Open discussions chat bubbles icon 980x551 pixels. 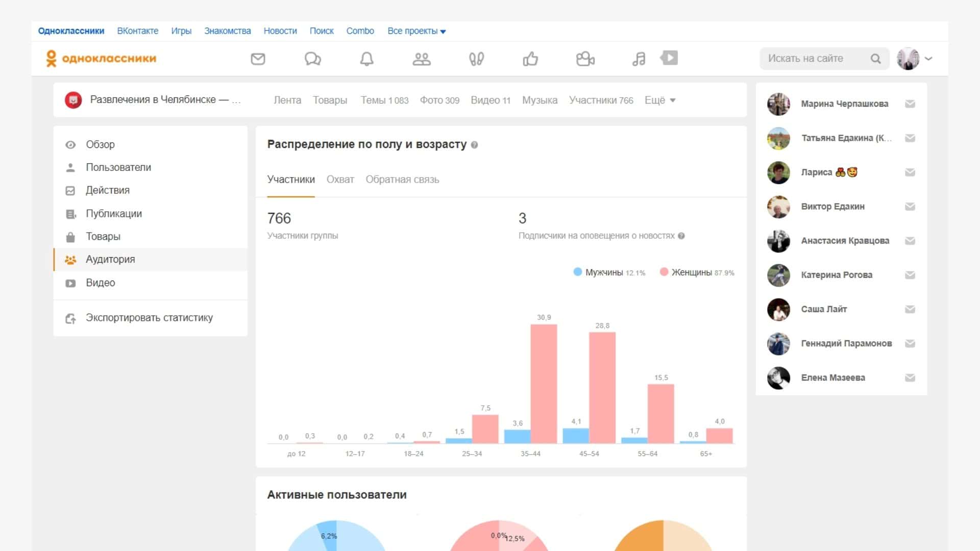tap(312, 59)
